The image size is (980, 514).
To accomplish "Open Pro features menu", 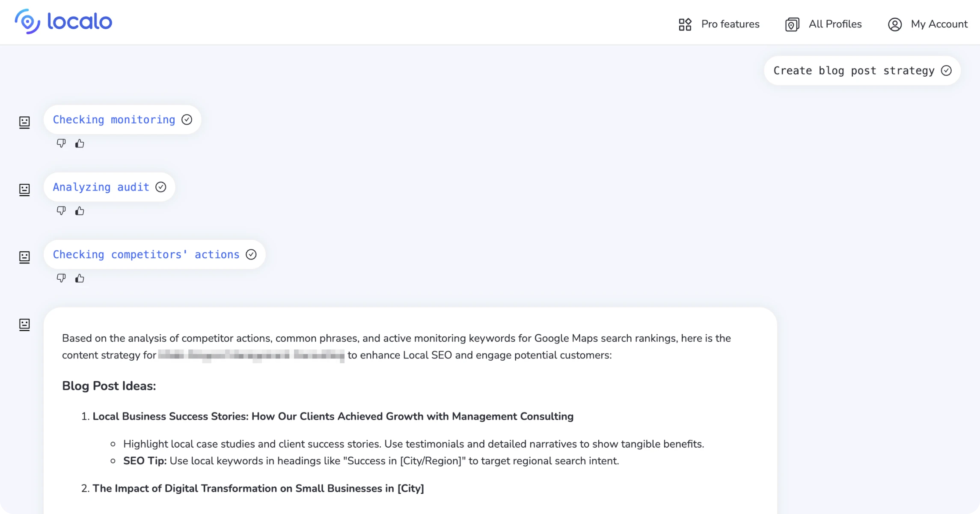I will pyautogui.click(x=730, y=24).
